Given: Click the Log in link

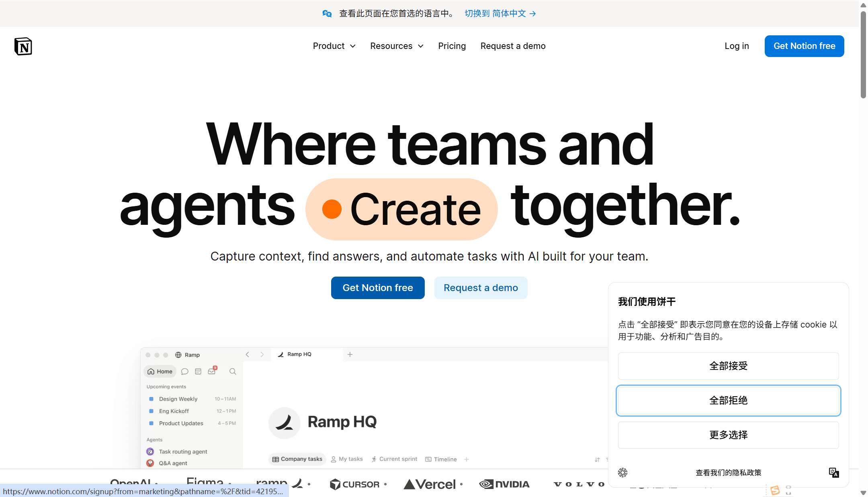Looking at the screenshot, I should click(x=737, y=46).
